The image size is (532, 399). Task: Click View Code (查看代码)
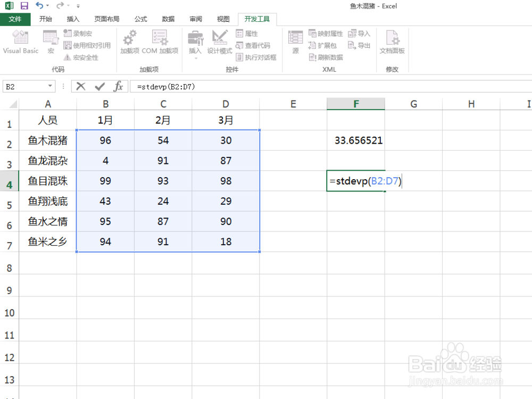point(253,45)
